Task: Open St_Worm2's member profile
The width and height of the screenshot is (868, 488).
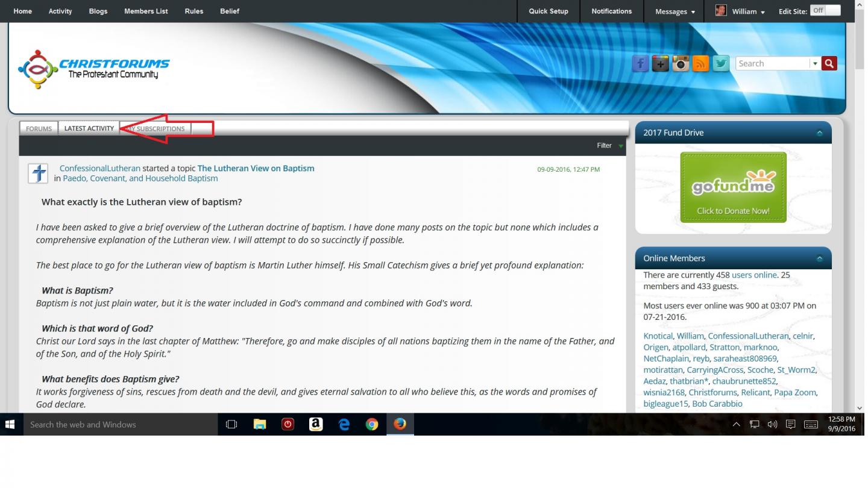Action: pyautogui.click(x=796, y=370)
